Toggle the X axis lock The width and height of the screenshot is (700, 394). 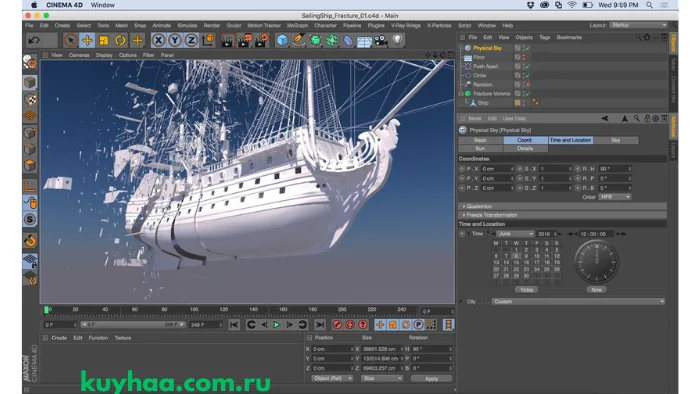(158, 41)
